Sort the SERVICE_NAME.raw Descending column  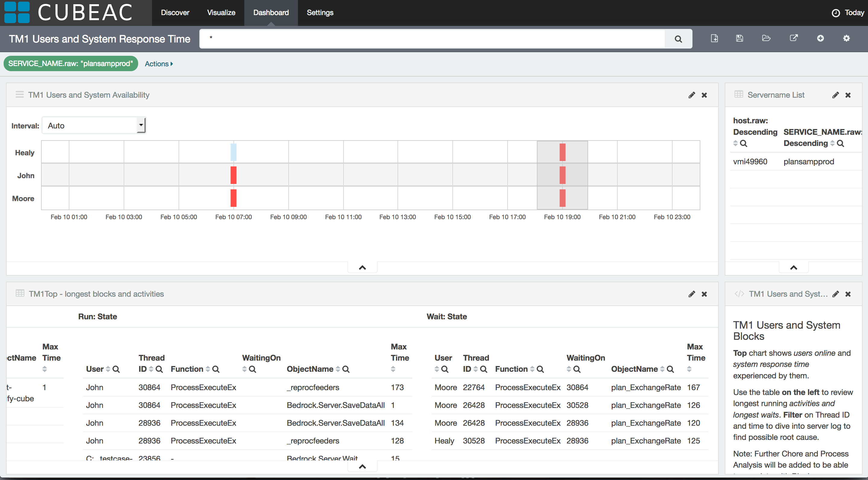tap(832, 144)
